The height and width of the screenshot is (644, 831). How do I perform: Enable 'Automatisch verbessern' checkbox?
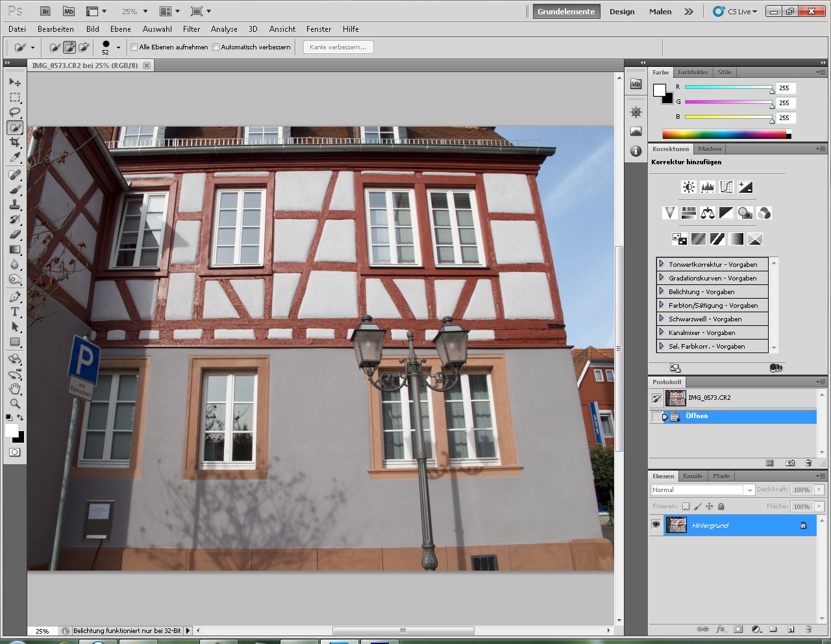coord(216,47)
